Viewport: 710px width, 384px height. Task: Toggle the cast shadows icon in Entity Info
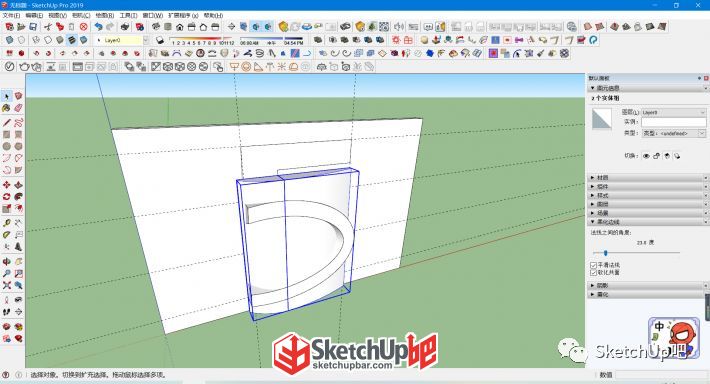[677, 156]
